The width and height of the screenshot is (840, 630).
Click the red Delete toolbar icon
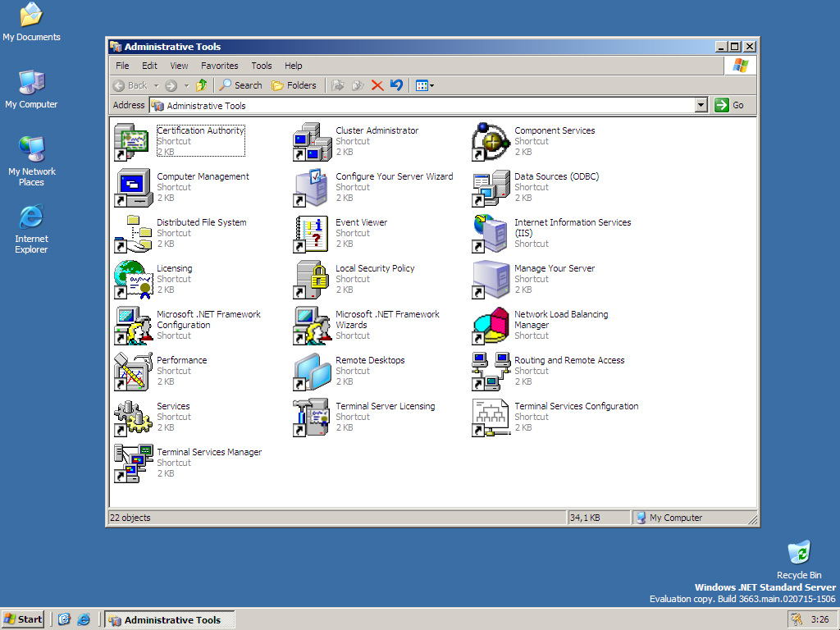tap(377, 85)
